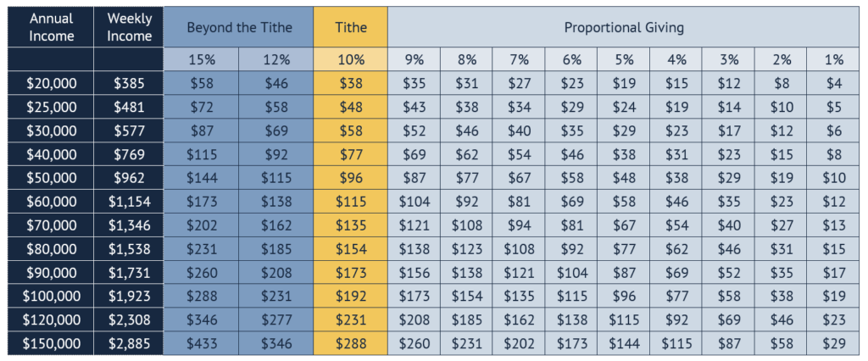Select the 12% column label
The width and height of the screenshot is (868, 361).
tap(276, 60)
